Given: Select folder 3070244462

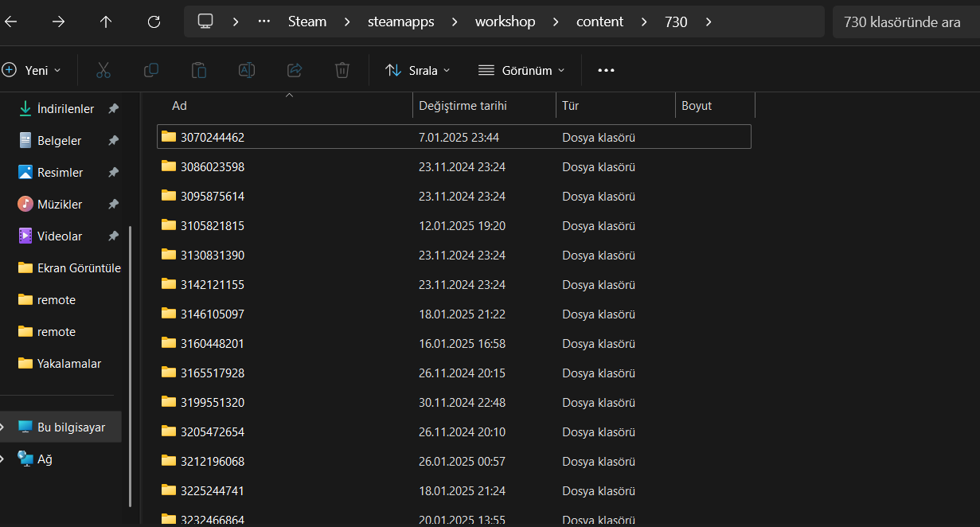Looking at the screenshot, I should 454,137.
